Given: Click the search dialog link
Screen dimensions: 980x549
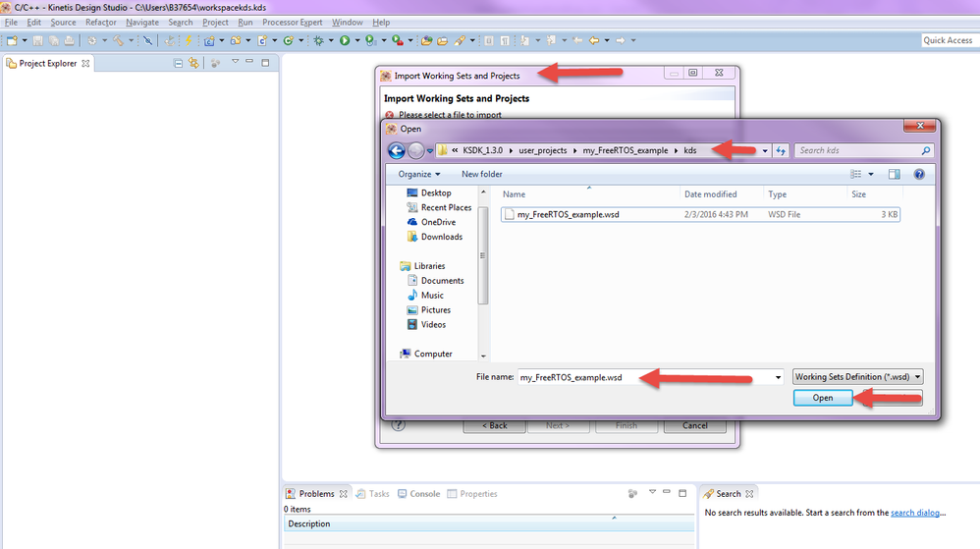Looking at the screenshot, I should click(914, 513).
